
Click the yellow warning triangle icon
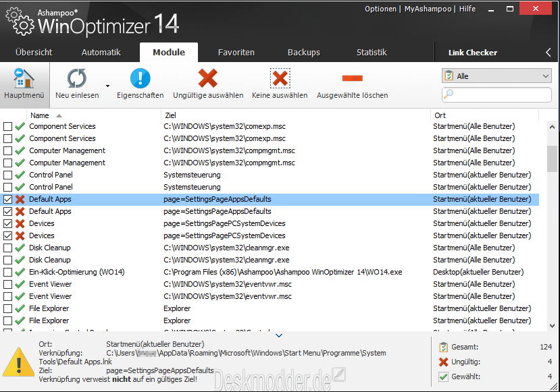pyautogui.click(x=18, y=362)
